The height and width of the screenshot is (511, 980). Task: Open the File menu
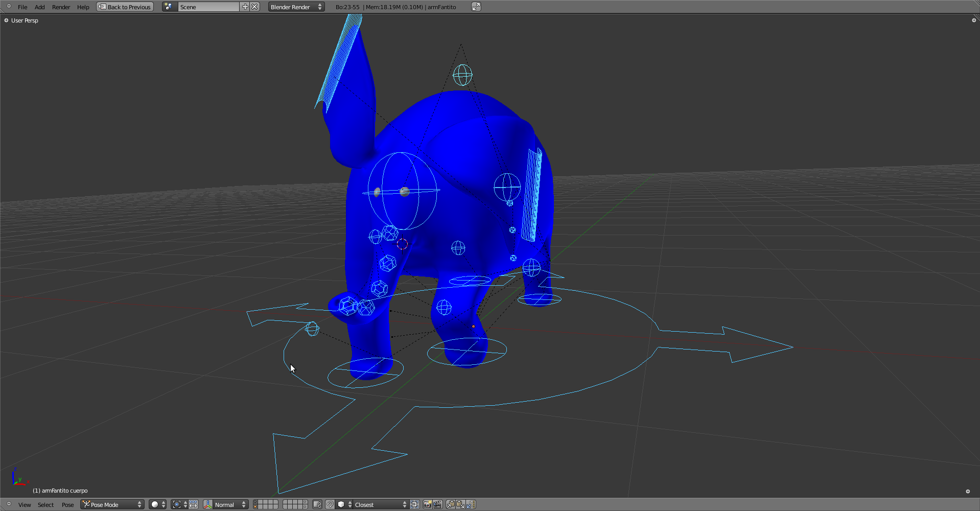22,7
